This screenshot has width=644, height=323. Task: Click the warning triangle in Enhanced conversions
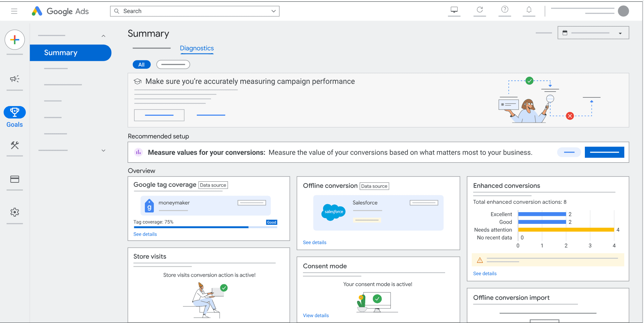pyautogui.click(x=480, y=260)
